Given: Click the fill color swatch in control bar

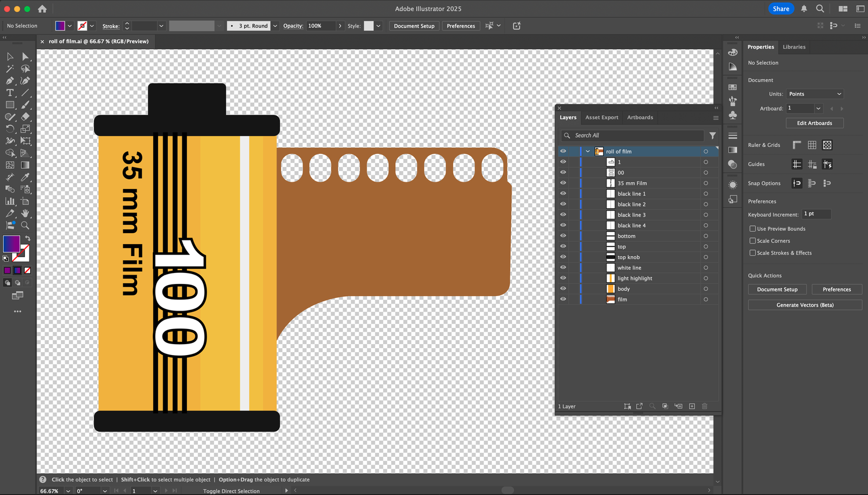Looking at the screenshot, I should (x=60, y=26).
